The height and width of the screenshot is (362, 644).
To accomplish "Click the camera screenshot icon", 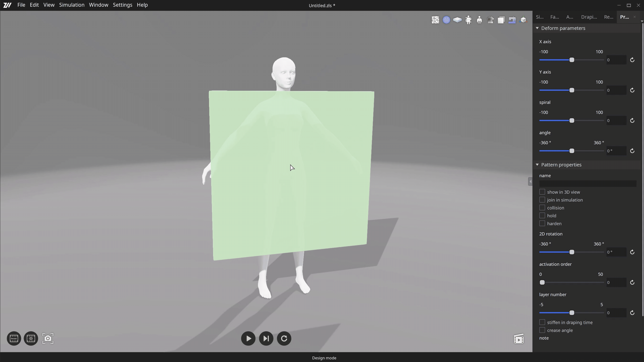I will point(48,339).
